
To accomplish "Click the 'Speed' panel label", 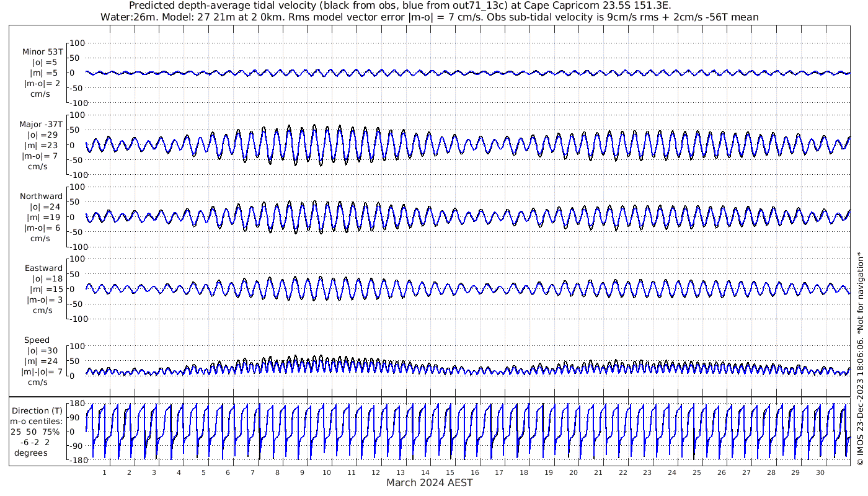I will coord(37,340).
